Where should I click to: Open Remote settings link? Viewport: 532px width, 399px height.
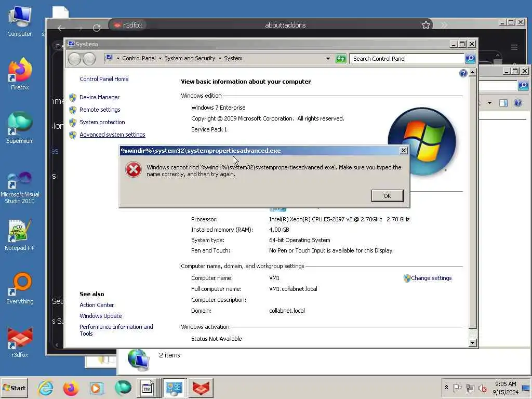100,110
